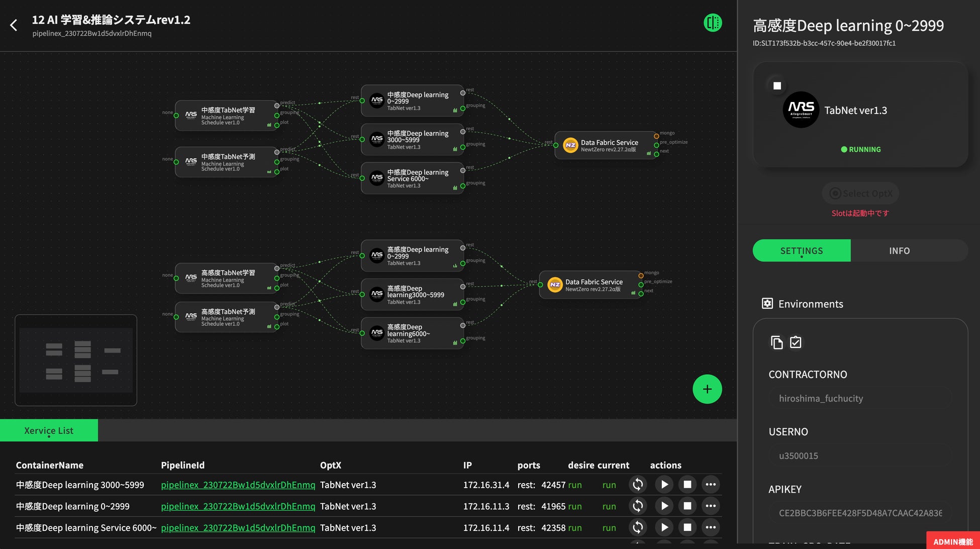Open pipeline link in first table row
The height and width of the screenshot is (549, 980).
[x=238, y=485]
